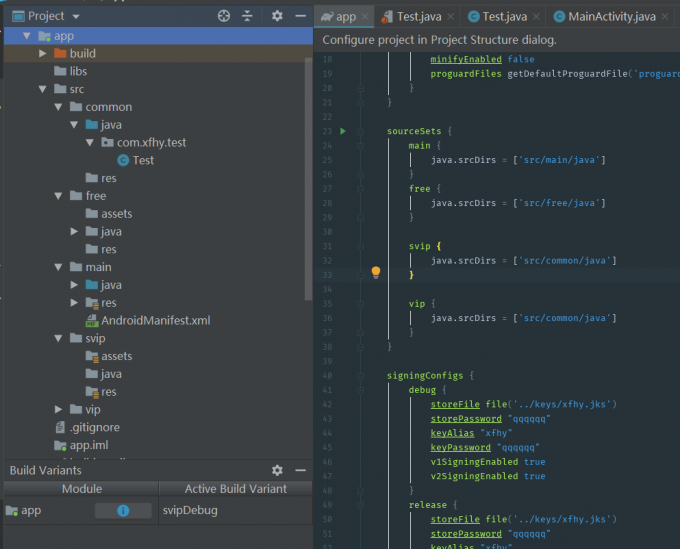Screen dimensions: 680x549
Task: Click the green run arrow beside sourceSets
Action: (x=342, y=132)
